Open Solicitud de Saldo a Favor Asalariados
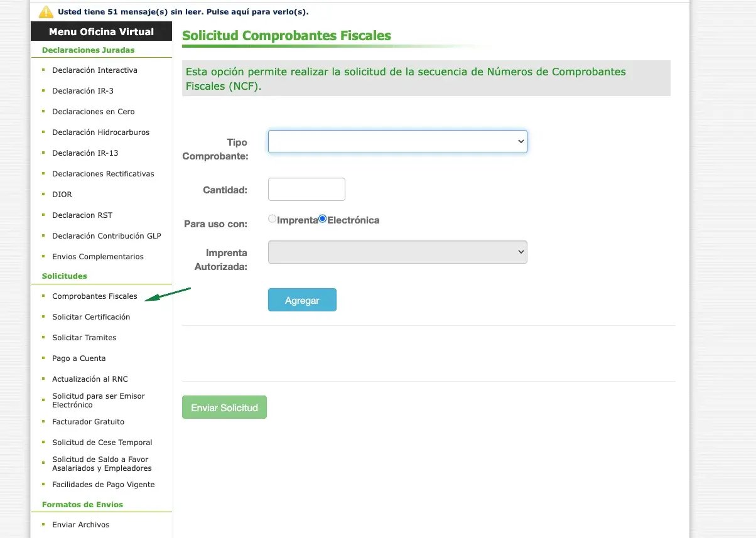 [x=102, y=464]
